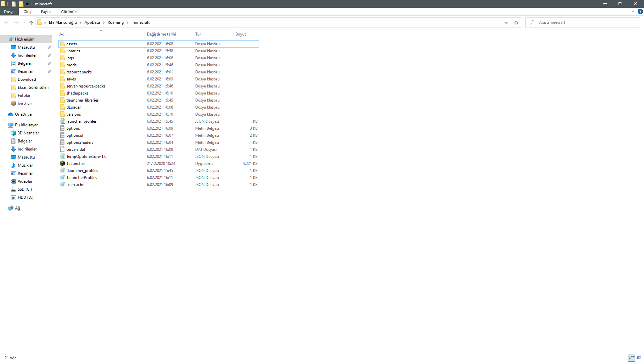Click the New folder quick access icon
This screenshot has width=644, height=362.
pos(21,4)
